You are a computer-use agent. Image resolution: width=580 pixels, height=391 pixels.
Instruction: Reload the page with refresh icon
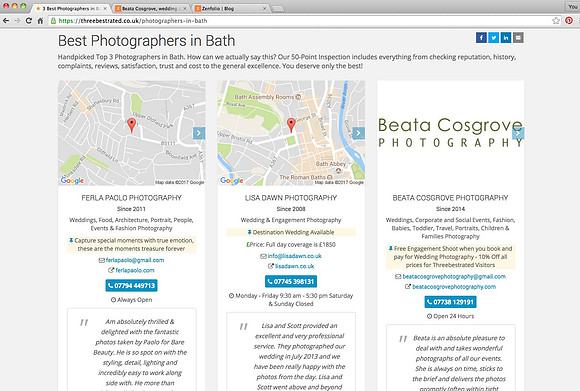click(29, 21)
